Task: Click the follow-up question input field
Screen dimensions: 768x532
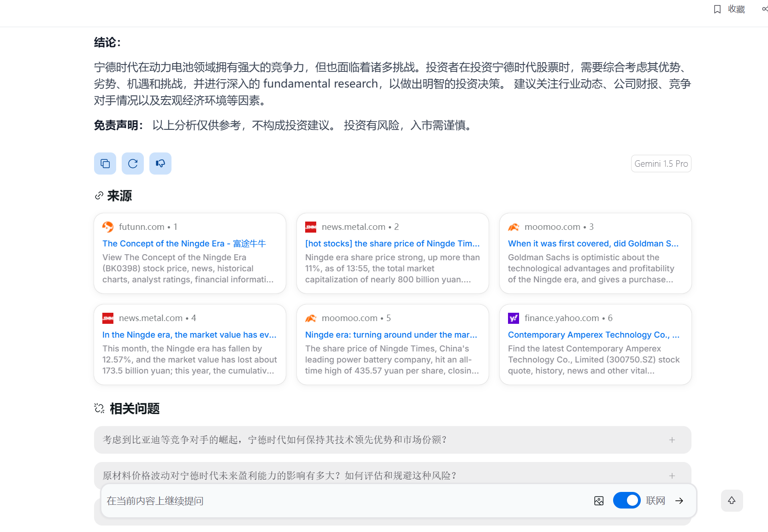Action: [346, 501]
